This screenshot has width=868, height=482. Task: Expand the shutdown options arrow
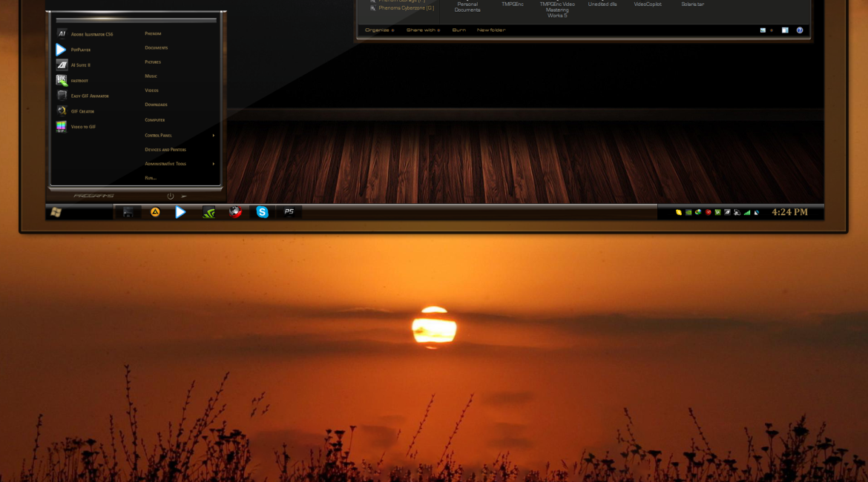(x=184, y=197)
